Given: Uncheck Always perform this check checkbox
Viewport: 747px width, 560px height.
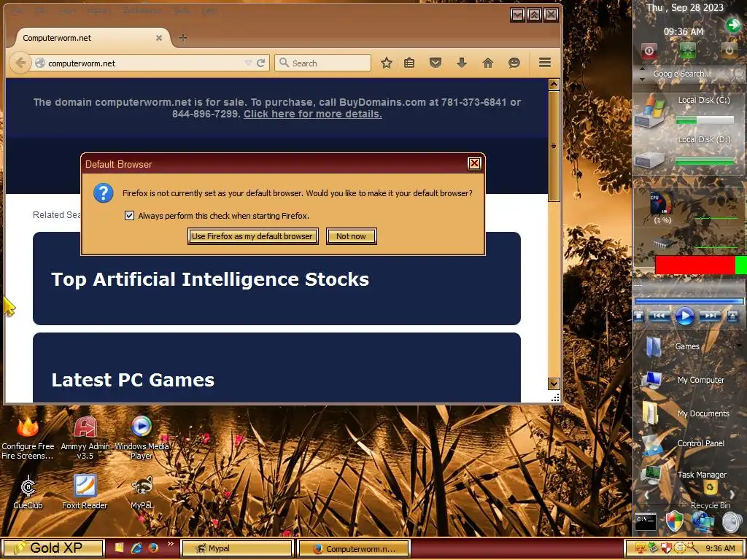Looking at the screenshot, I should point(129,216).
